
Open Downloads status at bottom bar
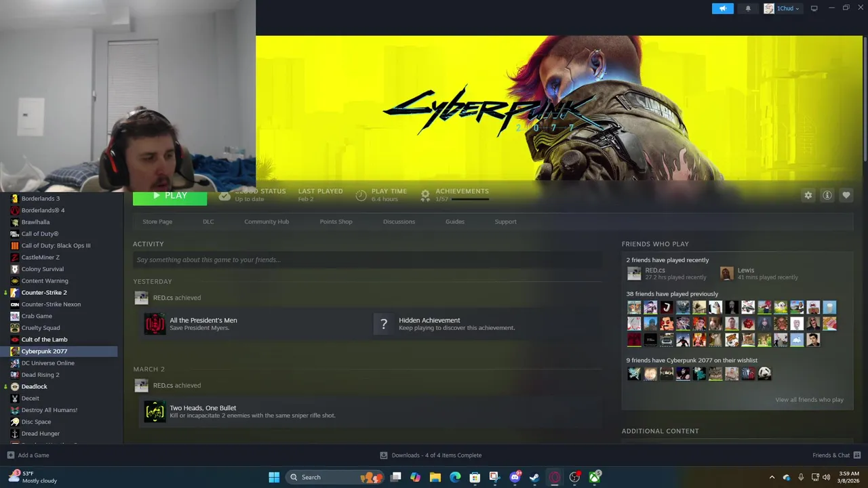coord(431,455)
